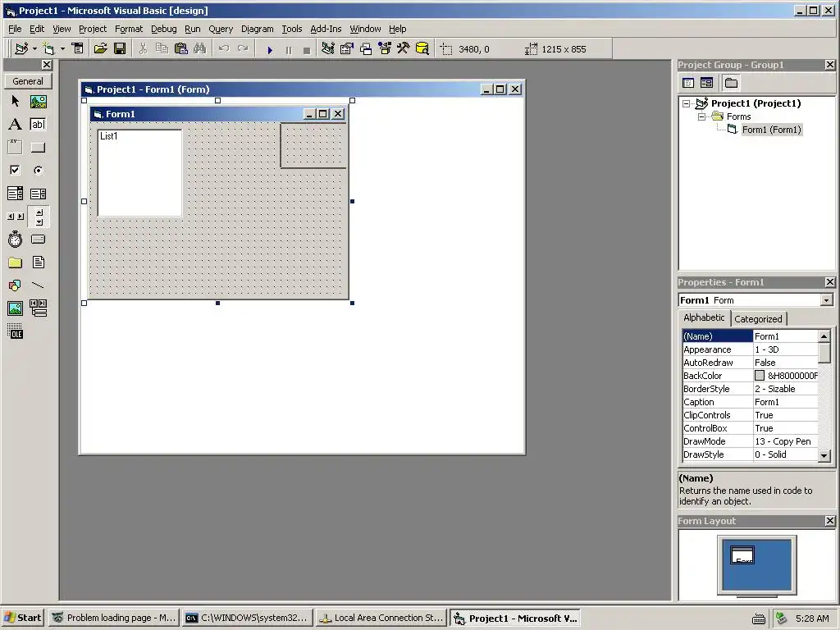The image size is (840, 630).
Task: Select Form1 (Form1) in project tree
Action: 771,130
